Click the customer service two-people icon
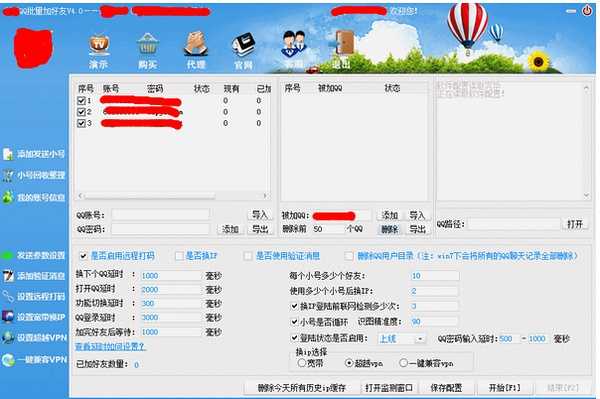This screenshot has height=399, width=600. pyautogui.click(x=294, y=50)
